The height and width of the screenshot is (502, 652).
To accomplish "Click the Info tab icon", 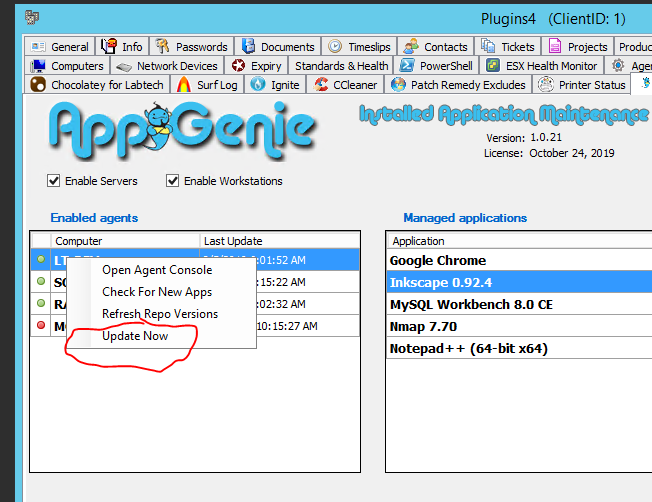I will pyautogui.click(x=109, y=46).
